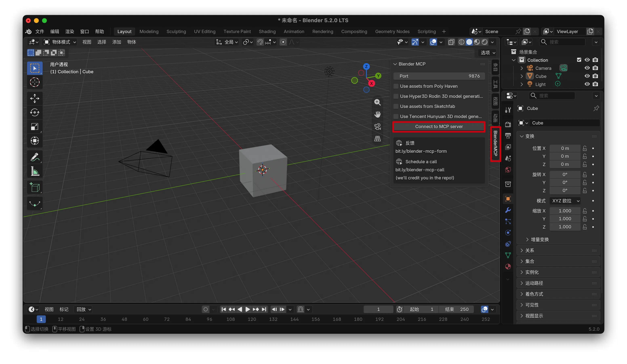
Task: Open the 编辑 menu
Action: click(x=55, y=31)
